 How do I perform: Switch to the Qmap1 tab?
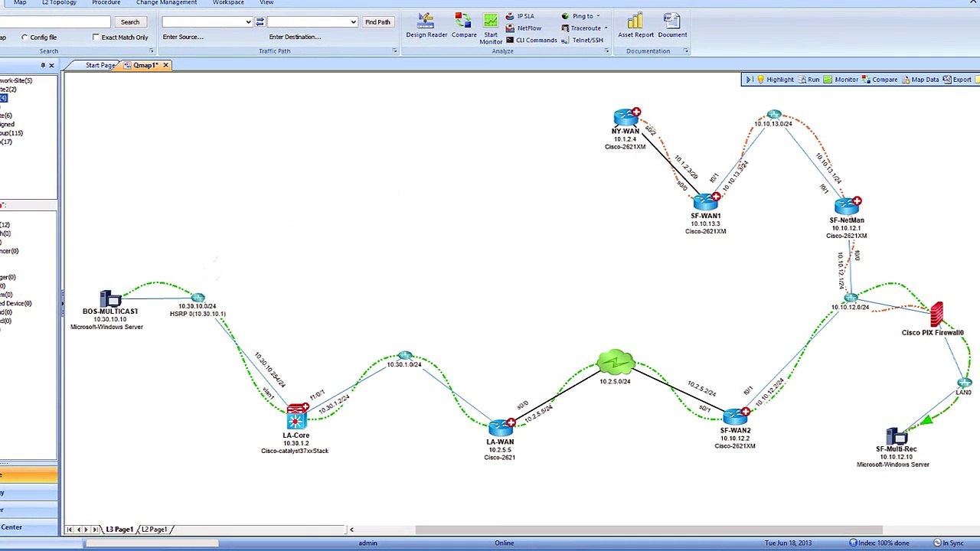145,65
